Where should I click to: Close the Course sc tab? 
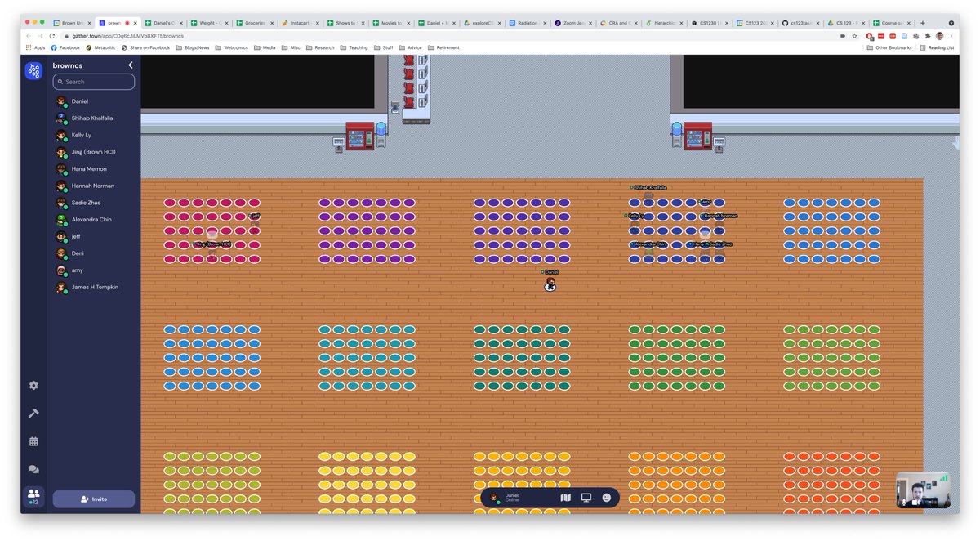pos(909,23)
